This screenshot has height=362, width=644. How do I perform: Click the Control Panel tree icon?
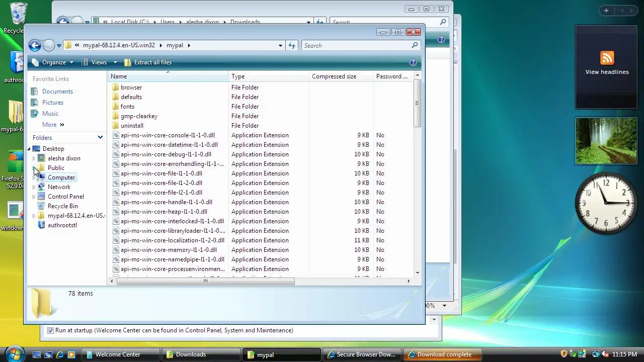[42, 197]
